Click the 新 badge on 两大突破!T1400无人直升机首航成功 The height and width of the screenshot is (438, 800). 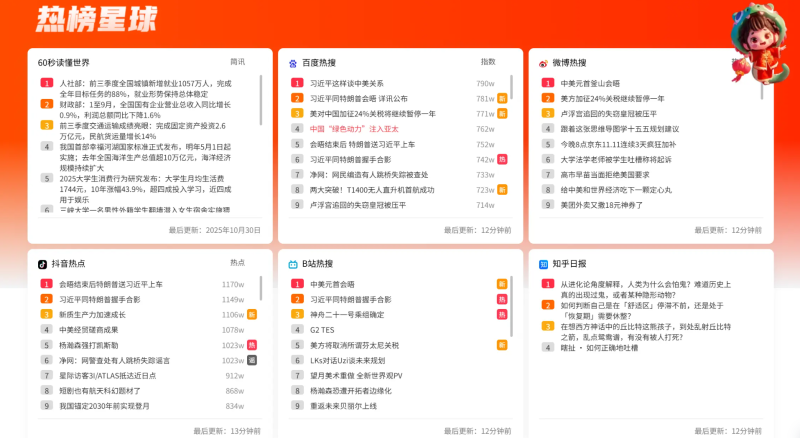click(502, 190)
